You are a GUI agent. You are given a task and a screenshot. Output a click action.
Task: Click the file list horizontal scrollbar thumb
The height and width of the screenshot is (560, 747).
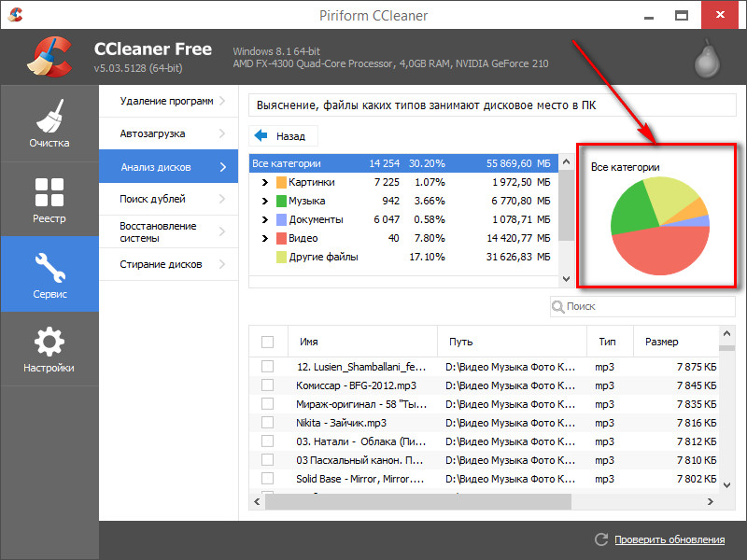(417, 501)
